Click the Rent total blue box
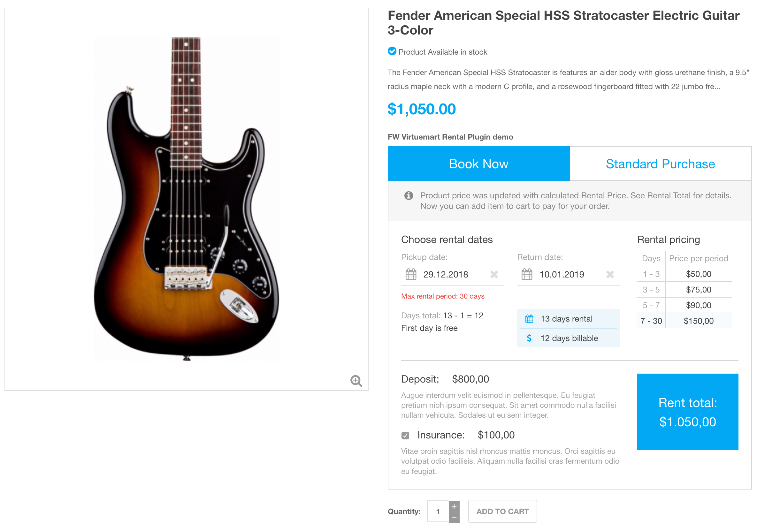This screenshot has width=757, height=532. [687, 412]
